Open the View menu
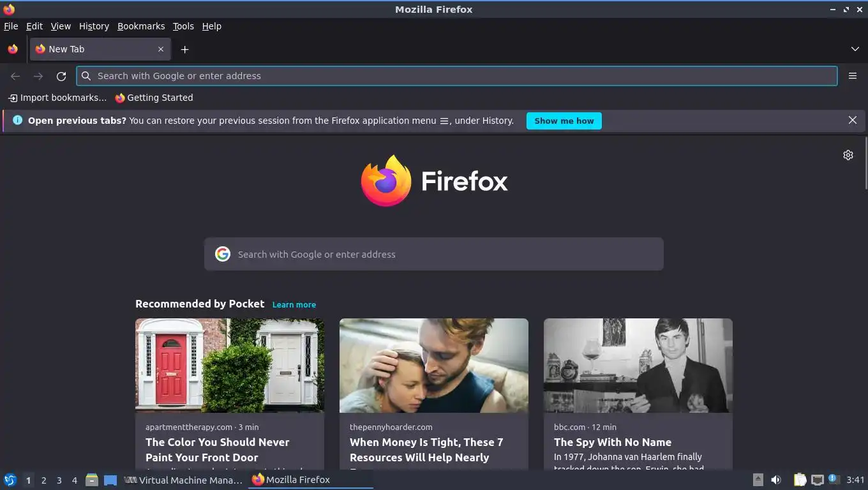 [61, 26]
